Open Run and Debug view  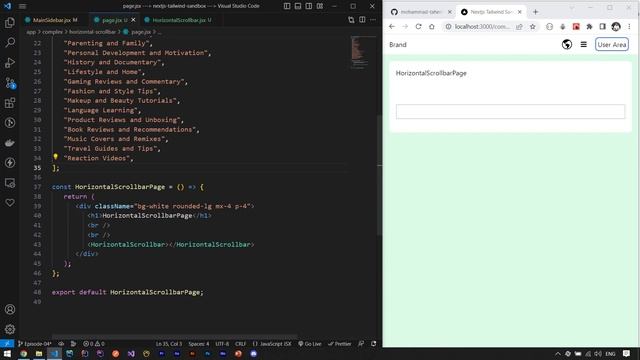click(10, 62)
